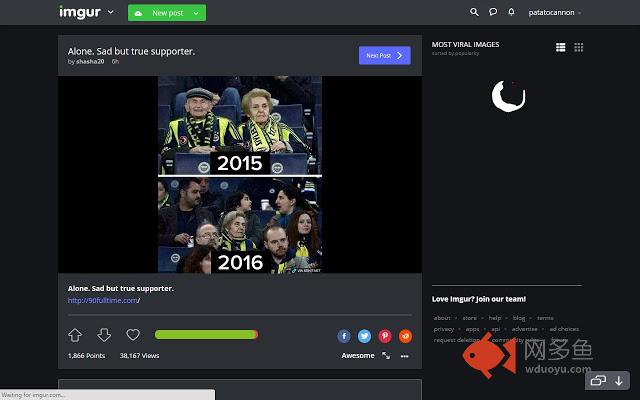Open the chat messages icon
640x400 pixels.
tap(493, 12)
